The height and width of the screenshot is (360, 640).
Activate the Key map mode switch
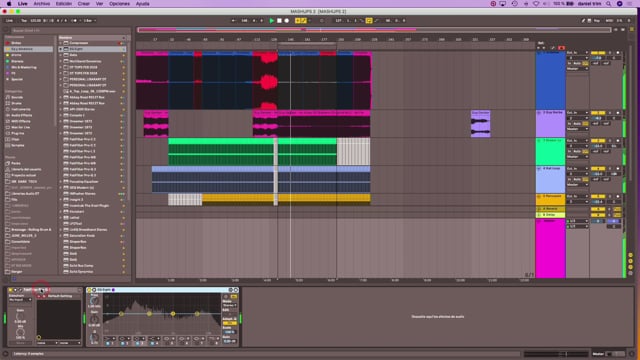(597, 20)
